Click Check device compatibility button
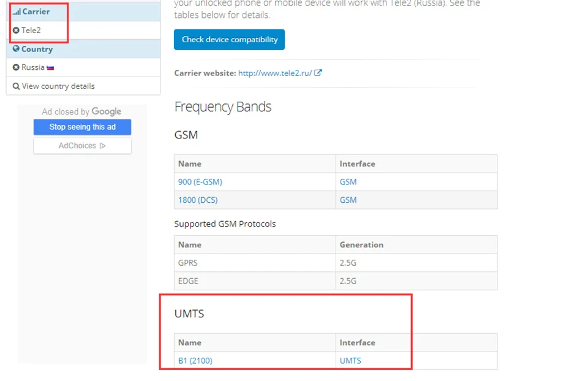The width and height of the screenshot is (588, 381). [229, 39]
